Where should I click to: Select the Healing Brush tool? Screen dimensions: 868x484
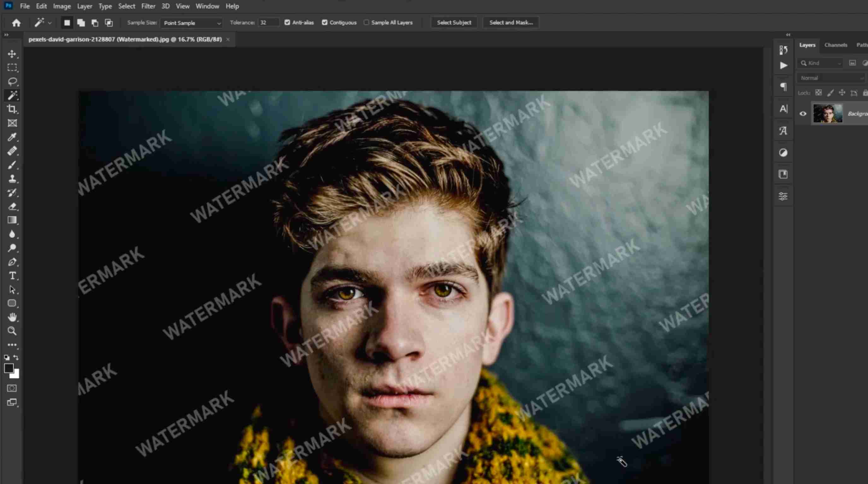click(x=12, y=151)
